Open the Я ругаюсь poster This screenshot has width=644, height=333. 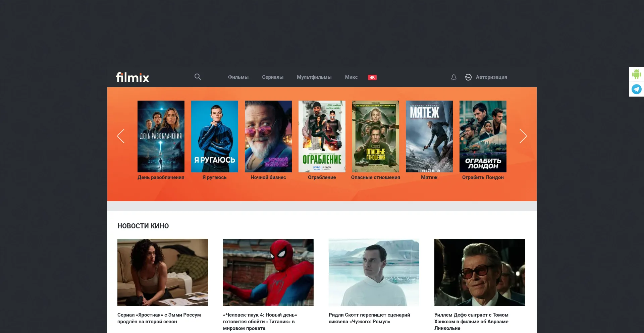[x=215, y=136]
